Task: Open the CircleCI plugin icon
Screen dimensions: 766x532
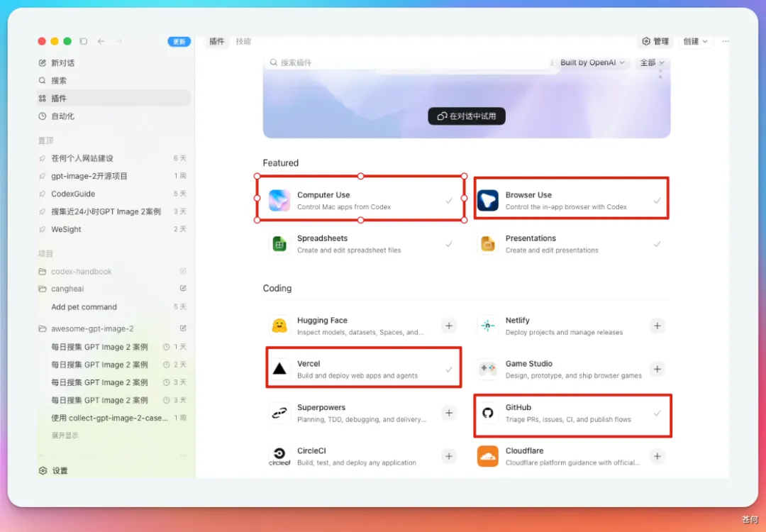Action: pos(279,456)
